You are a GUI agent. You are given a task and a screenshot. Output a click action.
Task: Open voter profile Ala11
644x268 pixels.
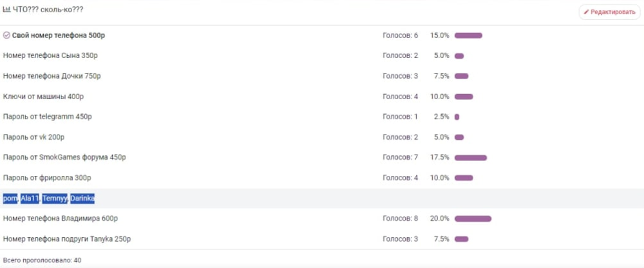point(30,199)
